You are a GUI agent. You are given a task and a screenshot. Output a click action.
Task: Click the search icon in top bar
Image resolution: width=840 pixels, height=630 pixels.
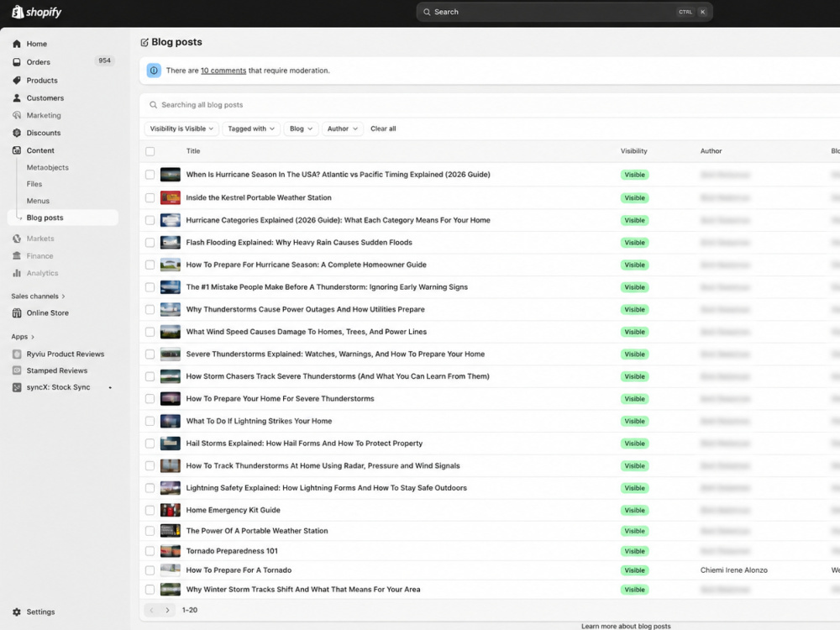coord(427,12)
